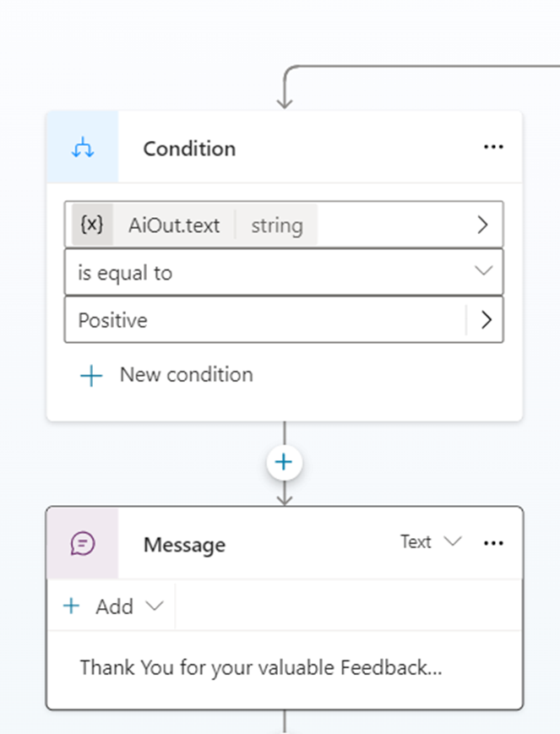Expand the chevron beside the Add label
Image resolution: width=560 pixels, height=734 pixels.
tap(154, 606)
